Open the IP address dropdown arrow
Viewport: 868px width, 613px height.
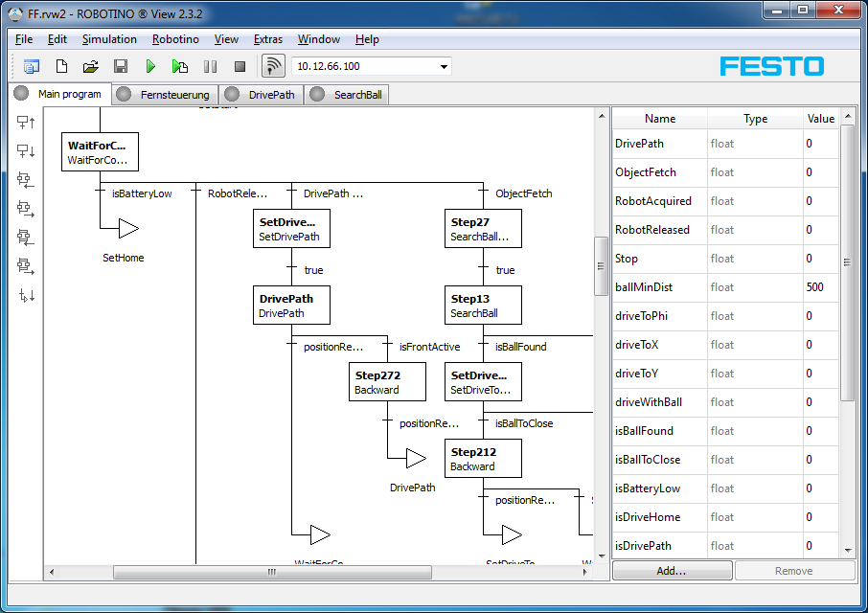pos(444,66)
